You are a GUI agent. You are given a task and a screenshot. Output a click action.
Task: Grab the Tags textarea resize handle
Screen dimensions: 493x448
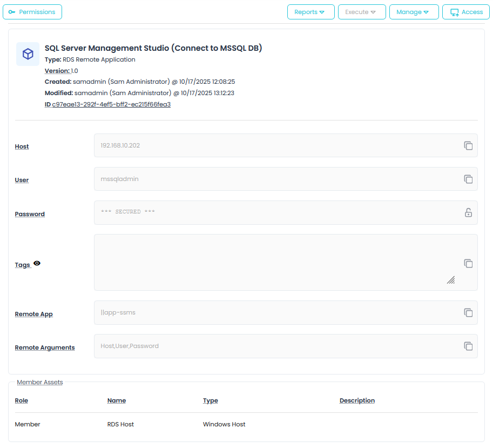(450, 279)
